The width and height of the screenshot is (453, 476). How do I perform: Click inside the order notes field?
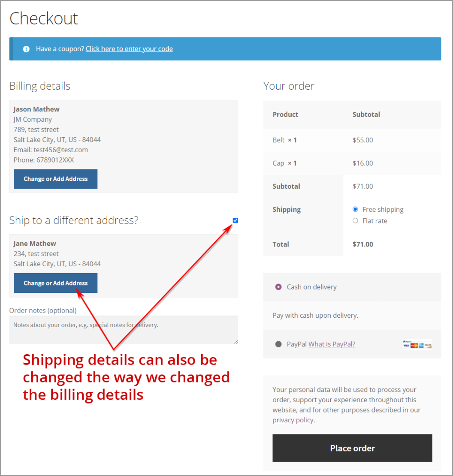tap(124, 329)
